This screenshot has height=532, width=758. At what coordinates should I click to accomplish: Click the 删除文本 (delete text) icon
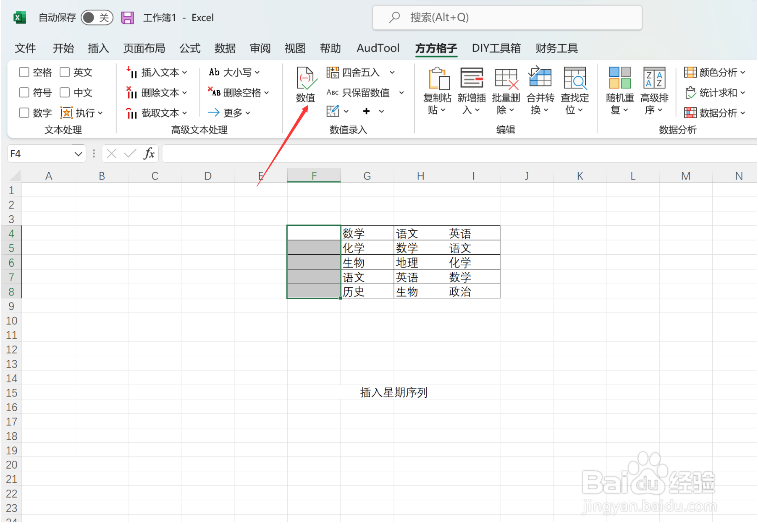pos(131,92)
